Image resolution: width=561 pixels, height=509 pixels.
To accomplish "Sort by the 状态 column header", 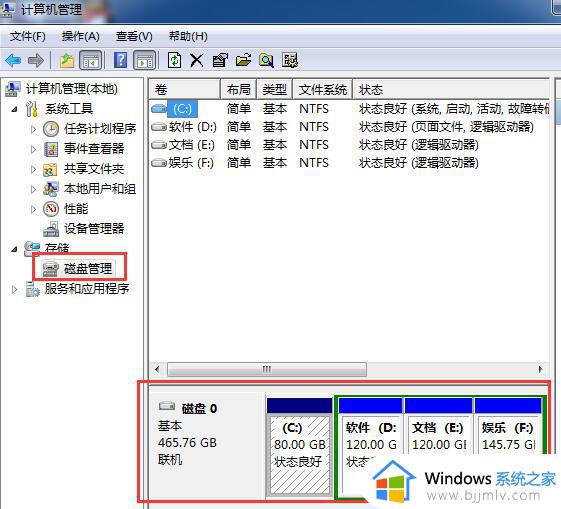I will [x=451, y=89].
